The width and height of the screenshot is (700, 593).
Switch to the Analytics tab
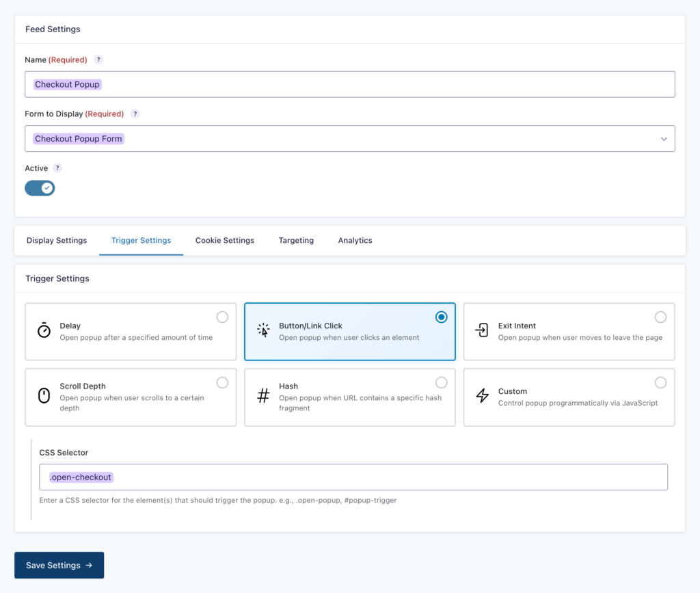point(355,240)
